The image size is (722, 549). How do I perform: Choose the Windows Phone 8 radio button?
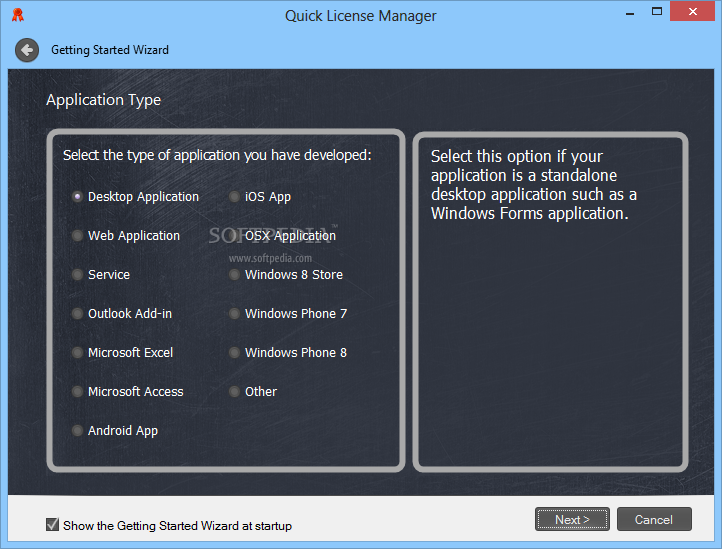pyautogui.click(x=234, y=353)
